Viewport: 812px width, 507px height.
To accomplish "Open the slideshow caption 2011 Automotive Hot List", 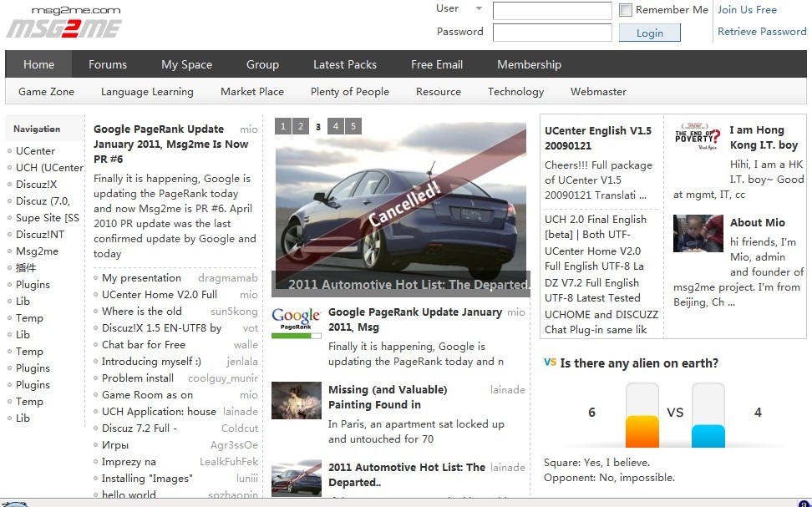I will pos(409,284).
